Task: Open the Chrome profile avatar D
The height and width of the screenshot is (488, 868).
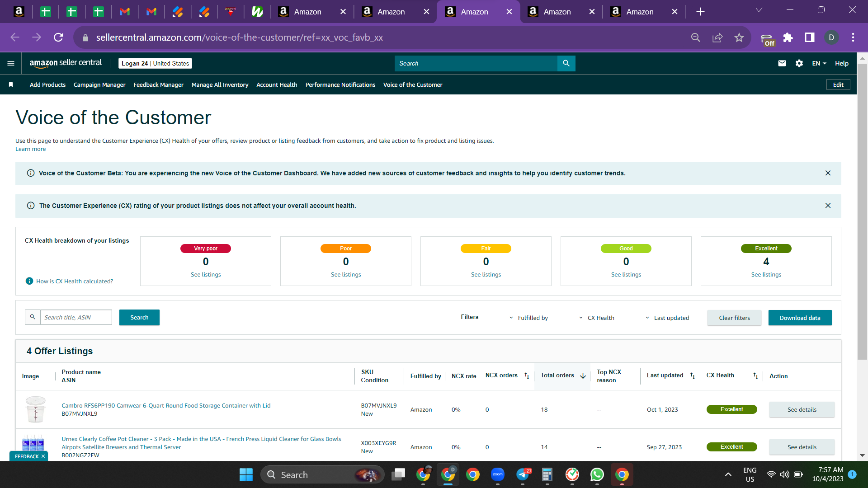Action: pyautogui.click(x=831, y=38)
